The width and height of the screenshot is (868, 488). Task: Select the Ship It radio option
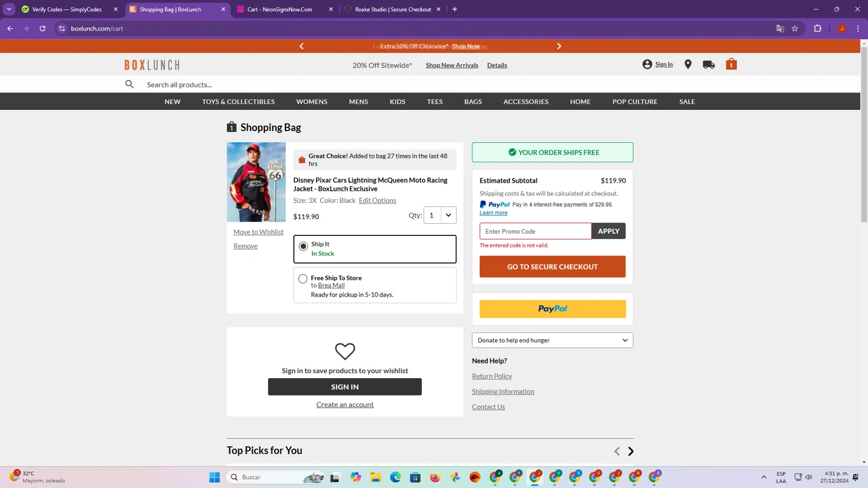click(x=303, y=246)
